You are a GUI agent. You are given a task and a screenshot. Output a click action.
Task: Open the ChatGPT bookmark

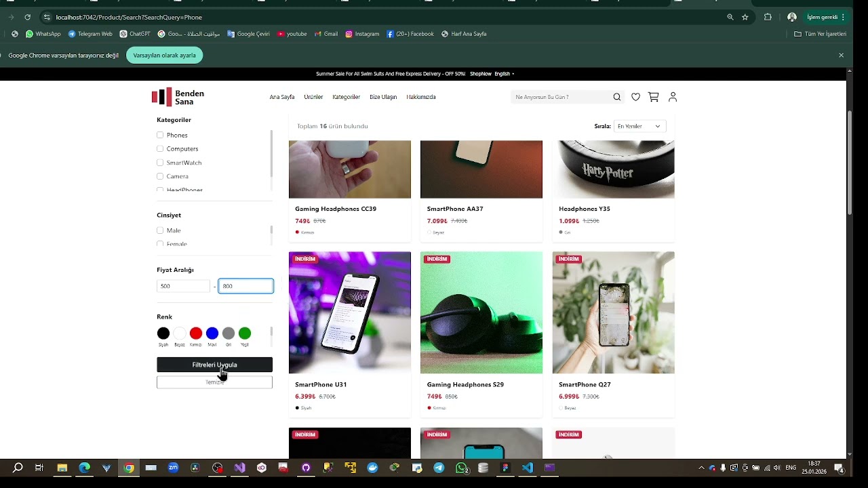click(x=135, y=34)
